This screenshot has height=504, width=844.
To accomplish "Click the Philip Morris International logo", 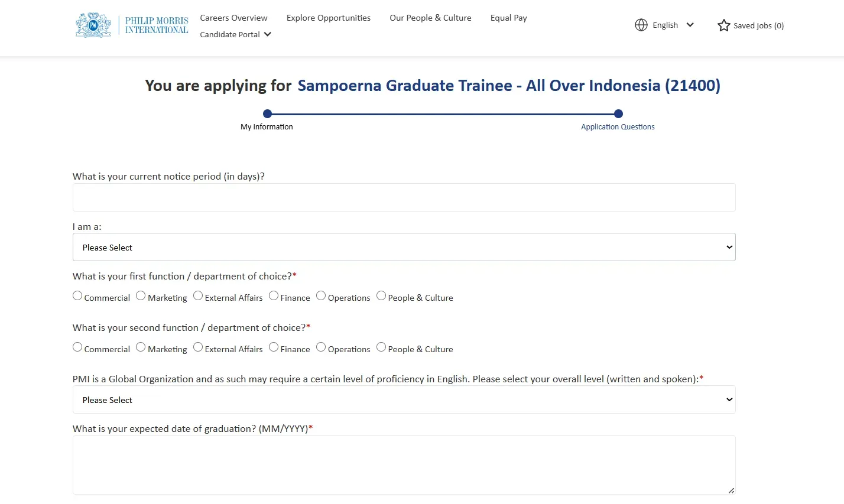I will [x=131, y=24].
